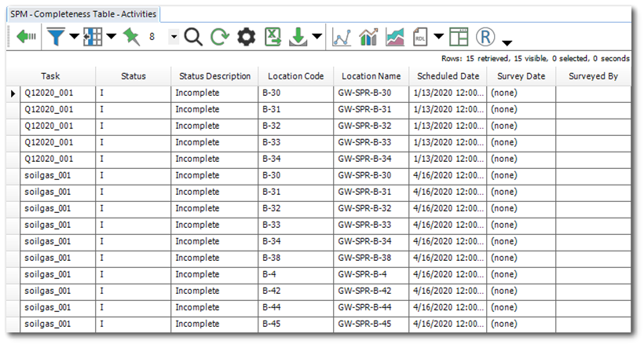Open the filter funnel dropdown arrow
This screenshot has width=644, height=345.
74,38
